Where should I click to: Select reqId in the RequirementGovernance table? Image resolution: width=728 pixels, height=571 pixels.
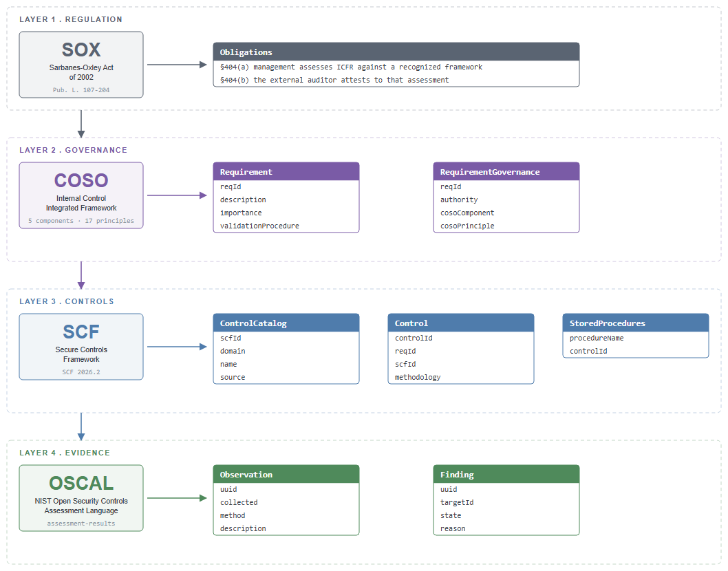(506, 187)
